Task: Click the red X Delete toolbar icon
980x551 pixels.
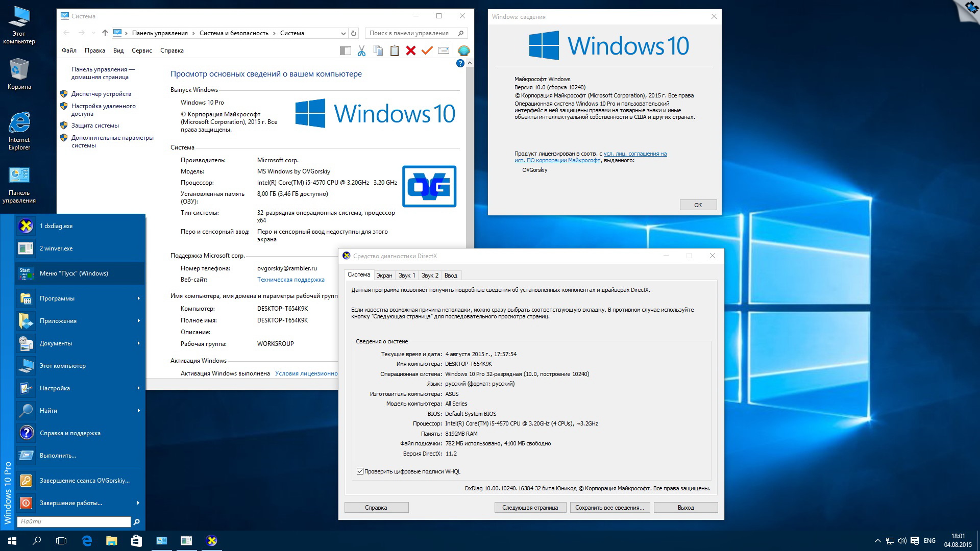Action: pyautogui.click(x=411, y=51)
